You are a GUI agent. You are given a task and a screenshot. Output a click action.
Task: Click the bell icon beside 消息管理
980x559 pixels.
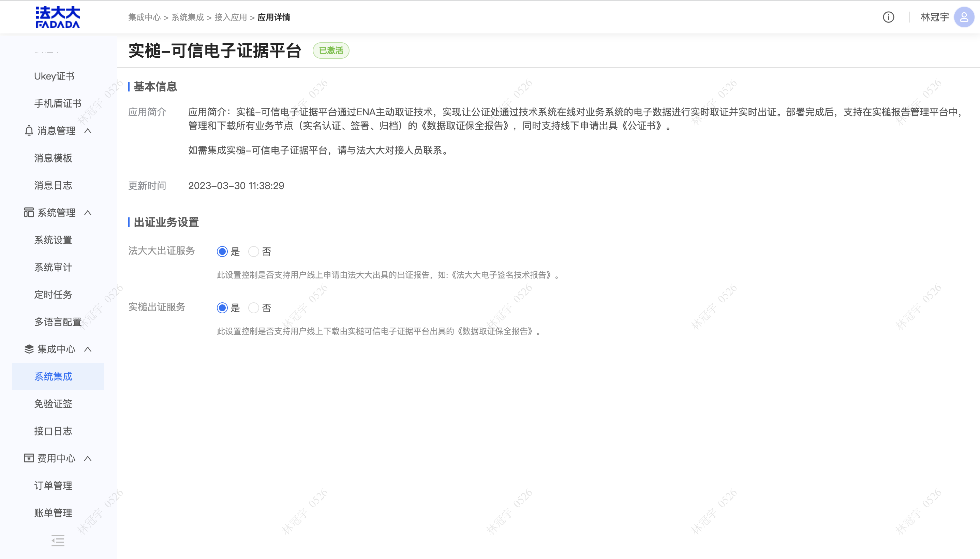[x=29, y=130]
